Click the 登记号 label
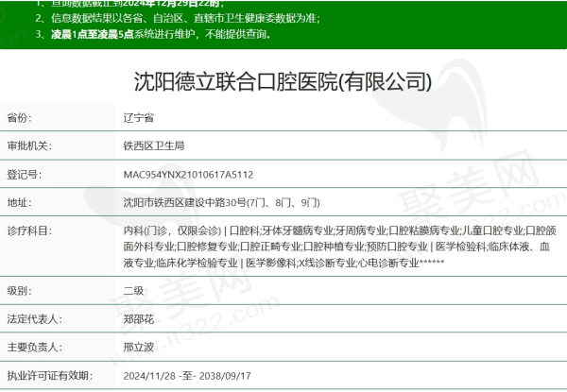The width and height of the screenshot is (567, 392). 25,175
